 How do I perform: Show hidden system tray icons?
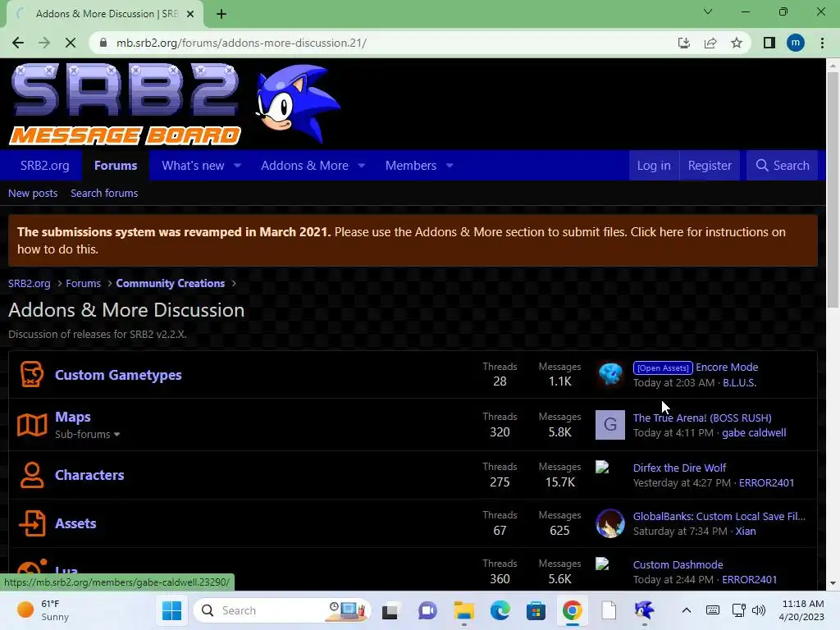[687, 610]
